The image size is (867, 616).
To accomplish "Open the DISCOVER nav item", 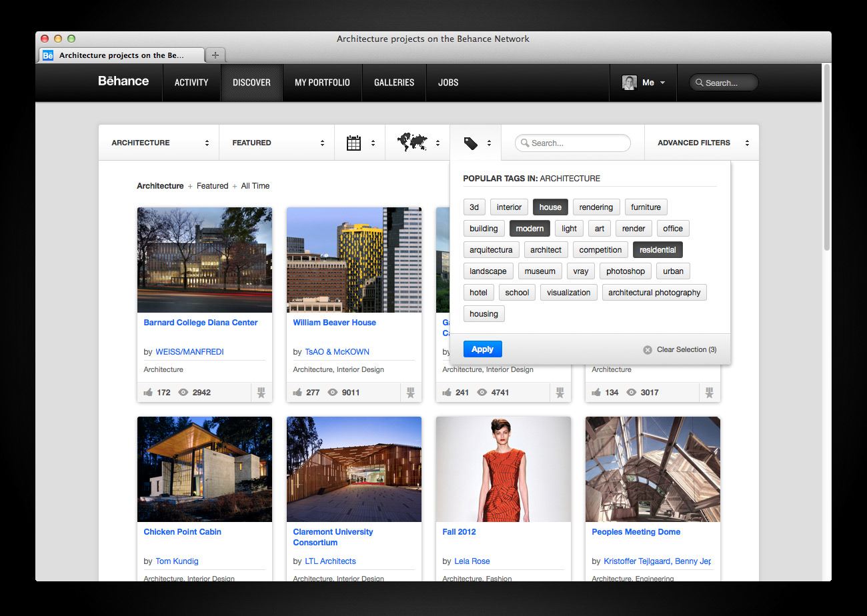I will pyautogui.click(x=251, y=83).
